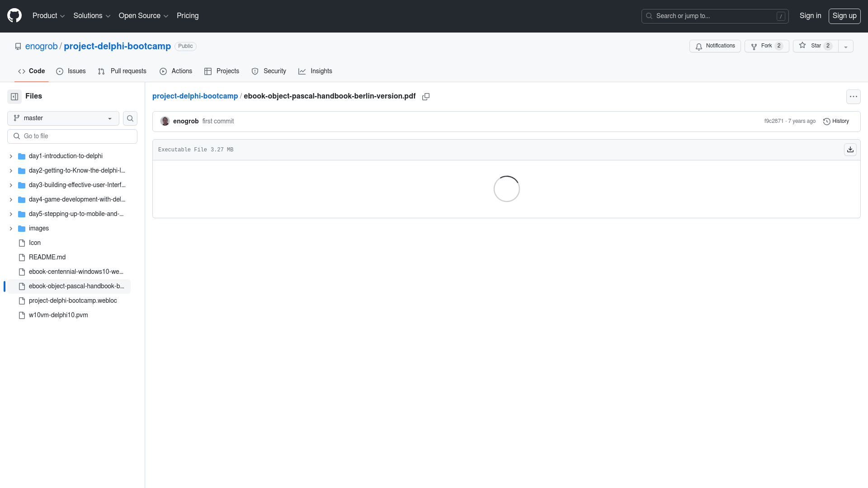Collapse the file tree side panel
This screenshot has height=488, width=868.
[x=14, y=96]
